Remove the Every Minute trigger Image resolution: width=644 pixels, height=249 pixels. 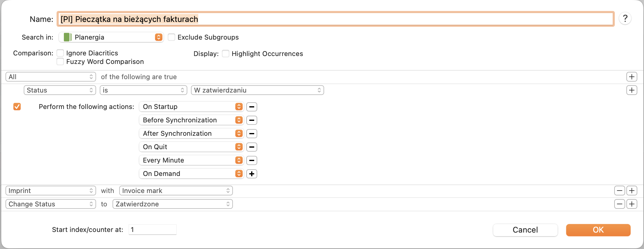pyautogui.click(x=251, y=160)
